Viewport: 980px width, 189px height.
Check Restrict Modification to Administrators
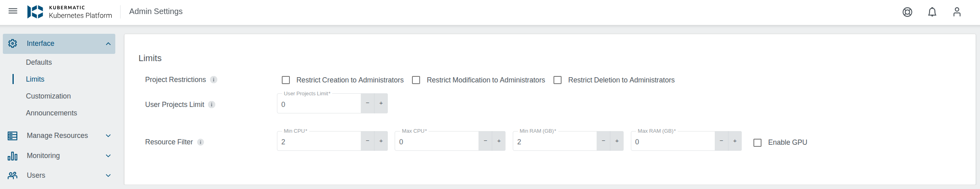pos(416,80)
